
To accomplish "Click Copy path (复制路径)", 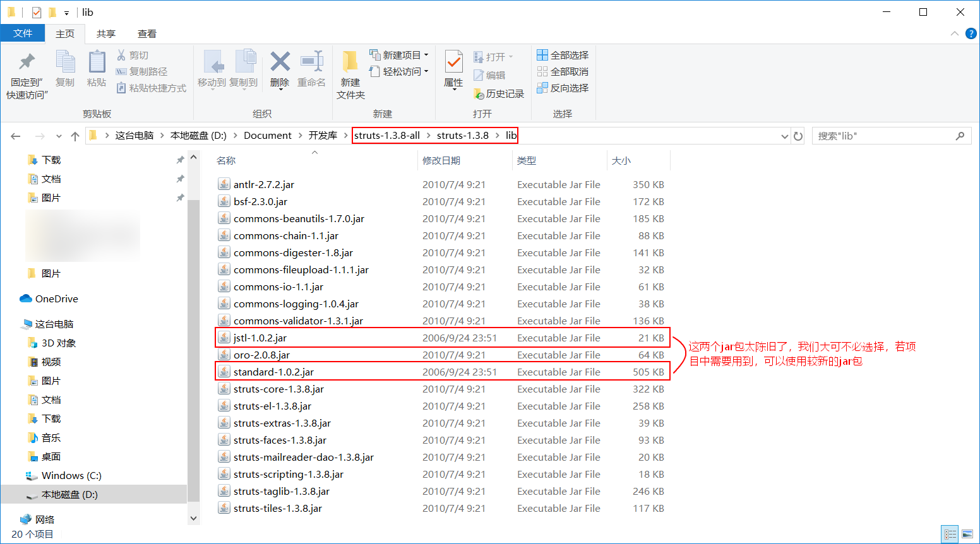I will (142, 72).
